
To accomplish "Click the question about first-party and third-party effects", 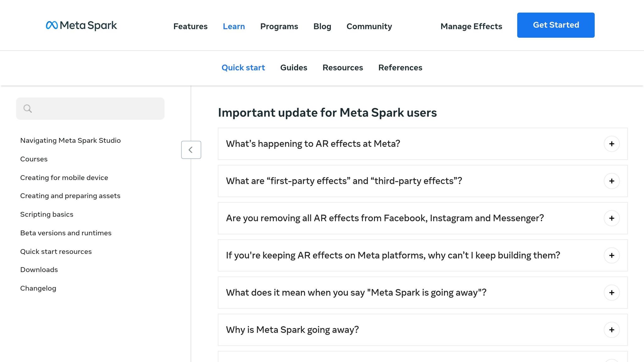I will click(x=344, y=181).
